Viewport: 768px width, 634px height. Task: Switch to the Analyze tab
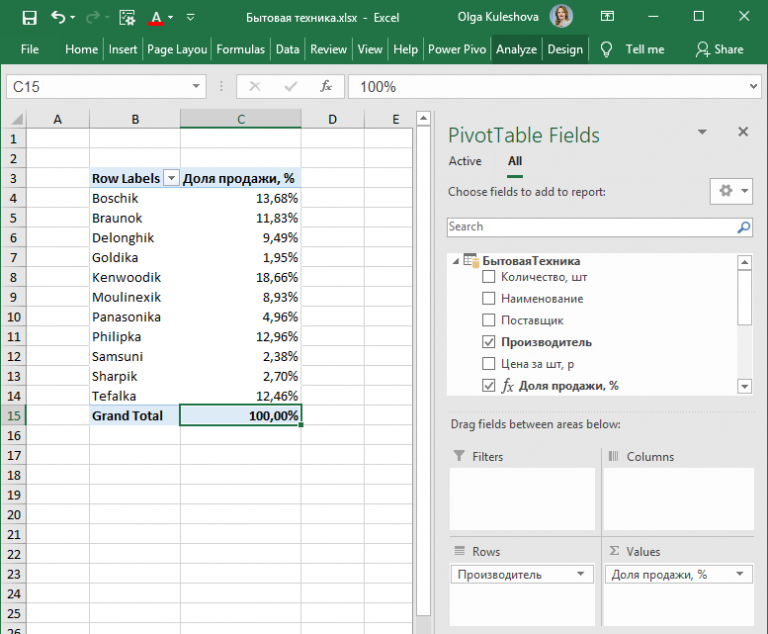coord(516,49)
